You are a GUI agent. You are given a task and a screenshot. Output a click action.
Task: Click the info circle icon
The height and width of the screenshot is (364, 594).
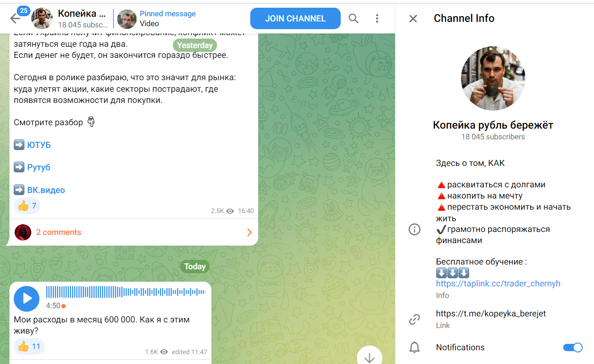coord(414,230)
